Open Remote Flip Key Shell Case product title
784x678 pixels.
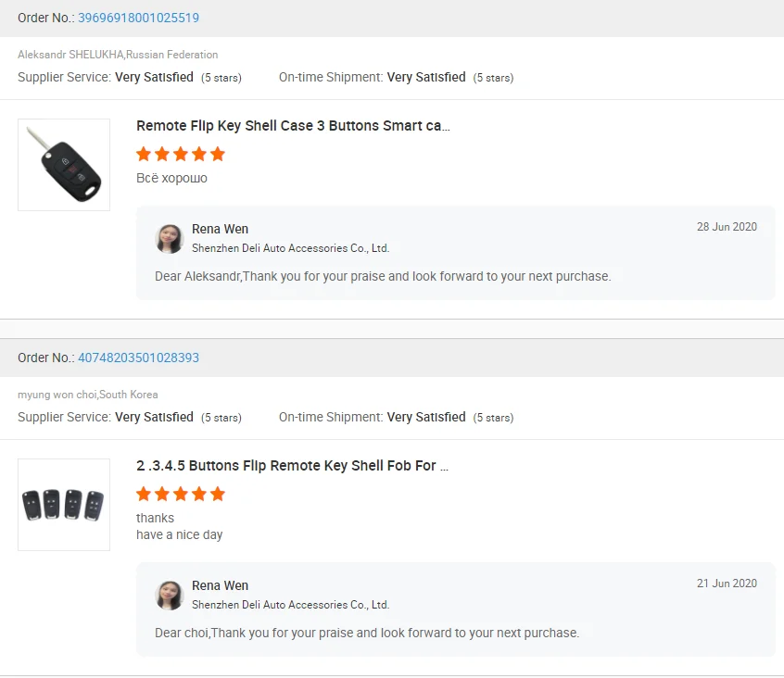coord(293,126)
